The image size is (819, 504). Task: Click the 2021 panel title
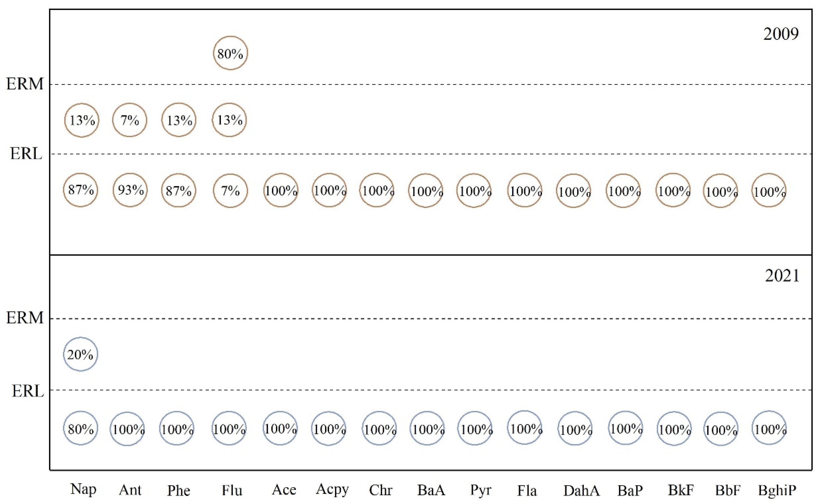point(782,276)
